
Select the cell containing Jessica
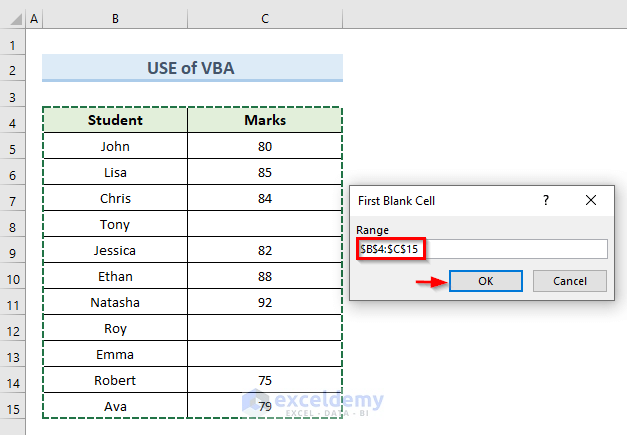click(115, 251)
